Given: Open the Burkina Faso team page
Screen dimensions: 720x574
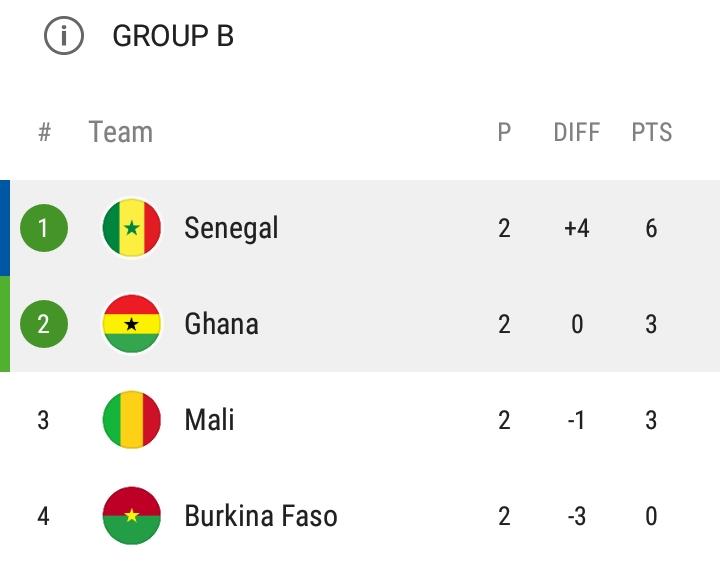Looking at the screenshot, I should coord(261,516).
